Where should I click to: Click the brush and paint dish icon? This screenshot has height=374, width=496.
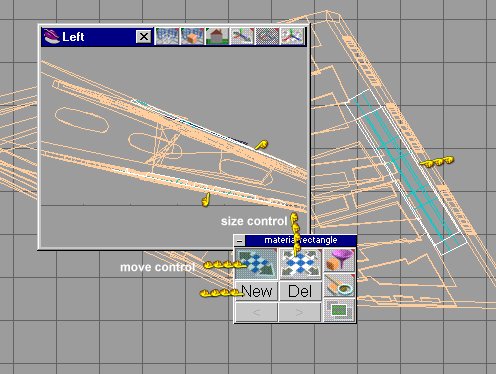pyautogui.click(x=339, y=285)
